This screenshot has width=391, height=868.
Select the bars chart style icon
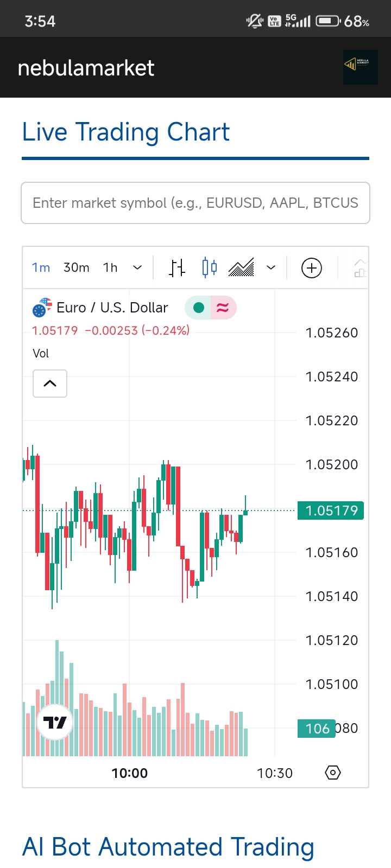click(177, 268)
